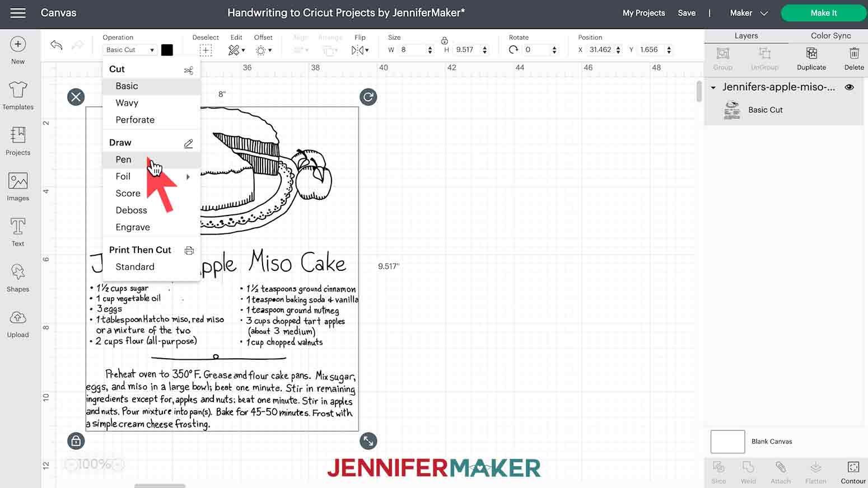Viewport: 868px width, 488px height.
Task: Open the Offset tool
Action: coord(263,50)
